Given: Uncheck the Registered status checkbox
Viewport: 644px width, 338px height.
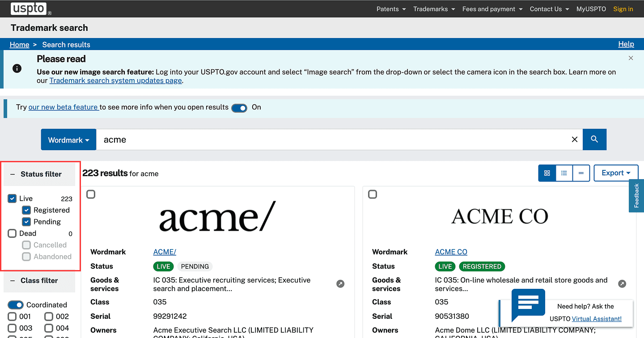Looking at the screenshot, I should pyautogui.click(x=26, y=210).
